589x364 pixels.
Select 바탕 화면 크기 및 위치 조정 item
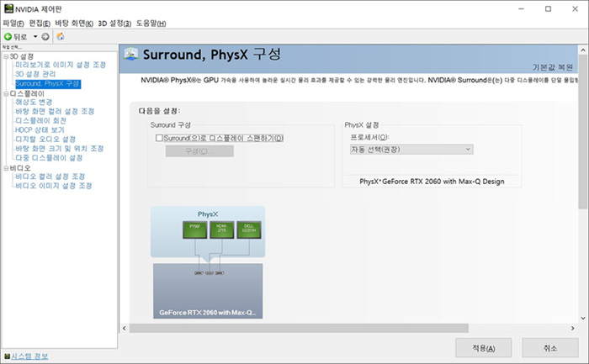pos(60,149)
